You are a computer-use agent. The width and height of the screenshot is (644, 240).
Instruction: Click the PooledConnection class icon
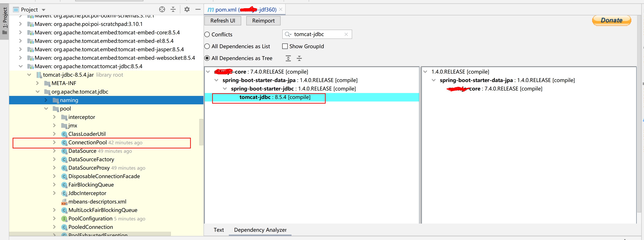(64, 227)
